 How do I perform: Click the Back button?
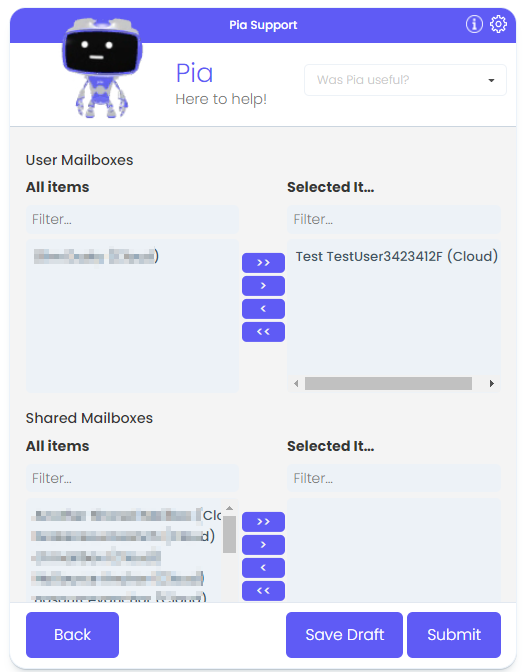(72, 635)
